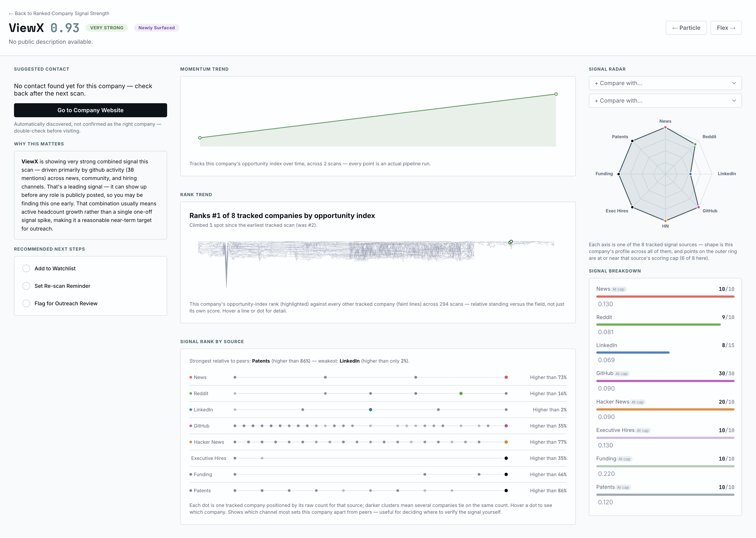
Task: Click the 30/30 GitHub score value
Action: pyautogui.click(x=726, y=373)
